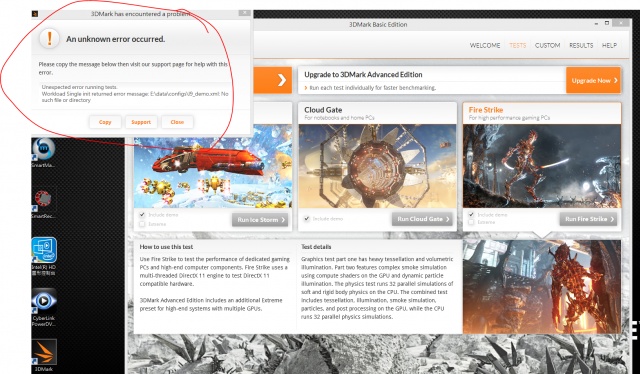Click Upgrade Now button
640x374 pixels.
pyautogui.click(x=594, y=80)
